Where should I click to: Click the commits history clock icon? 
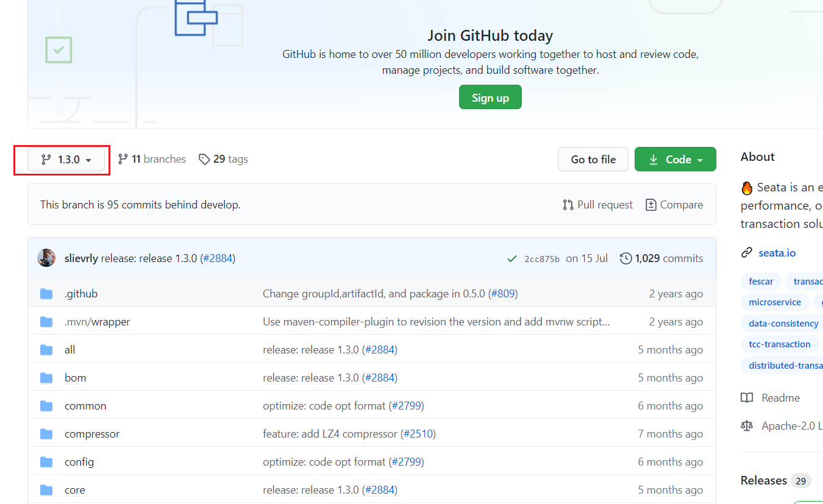625,258
